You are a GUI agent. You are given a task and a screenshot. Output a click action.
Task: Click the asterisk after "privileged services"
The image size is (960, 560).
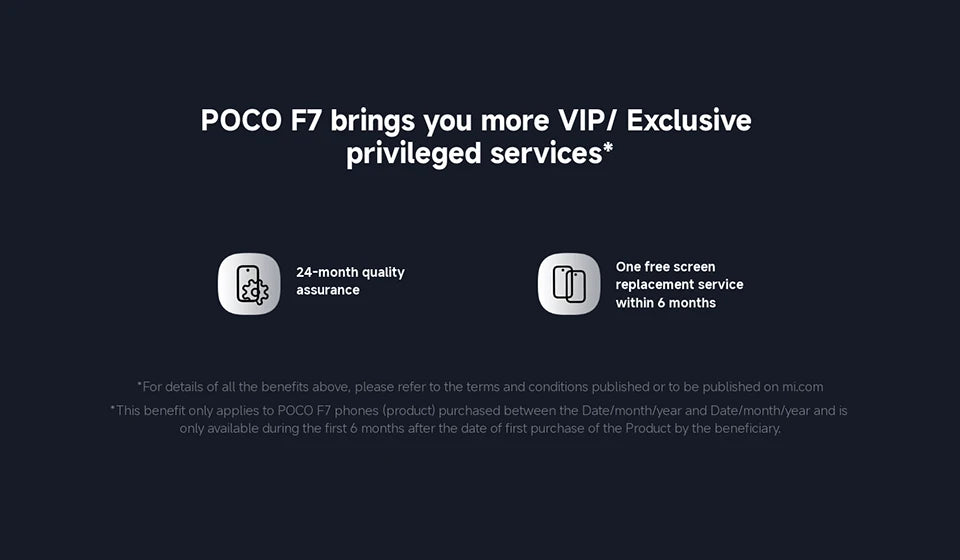(608, 150)
